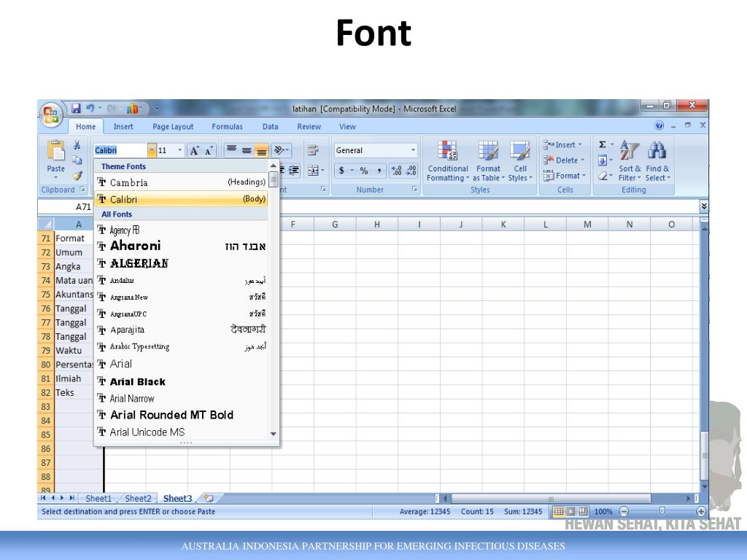Increase font size with Grow Font
The width and height of the screenshot is (747, 560).
[x=194, y=150]
